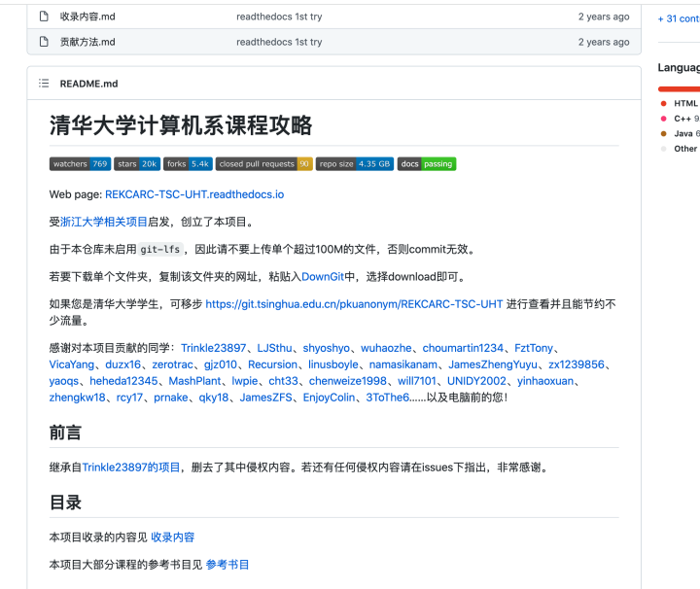Screen dimensions: 700x589
Task: Open contributor heheda12345's profile
Action: (x=123, y=381)
